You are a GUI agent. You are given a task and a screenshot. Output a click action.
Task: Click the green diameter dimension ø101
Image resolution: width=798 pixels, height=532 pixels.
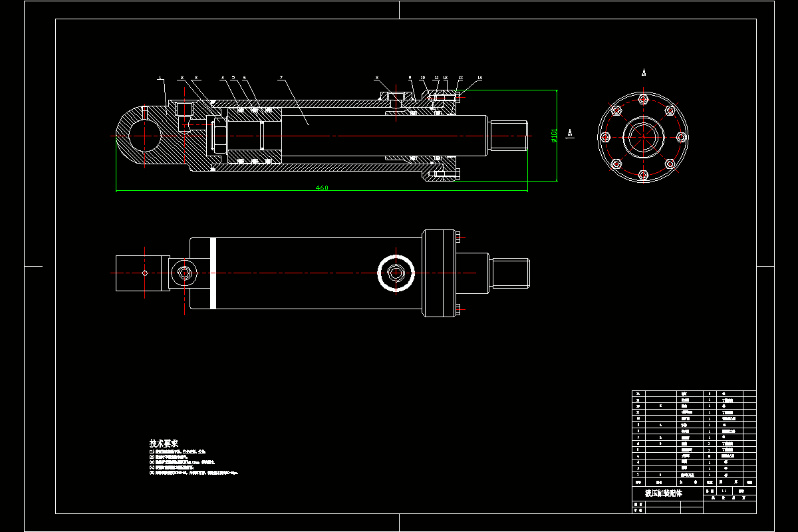[553, 136]
